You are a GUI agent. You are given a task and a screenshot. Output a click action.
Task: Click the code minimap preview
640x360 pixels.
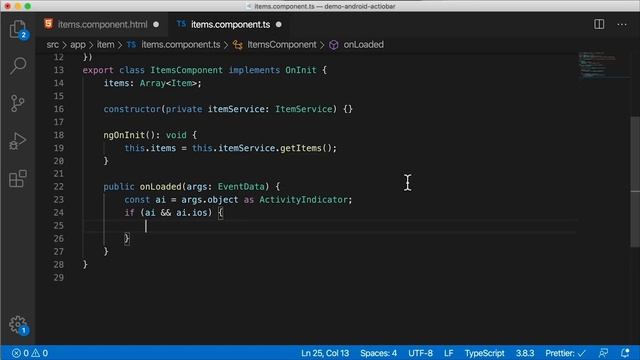pyautogui.click(x=598, y=64)
